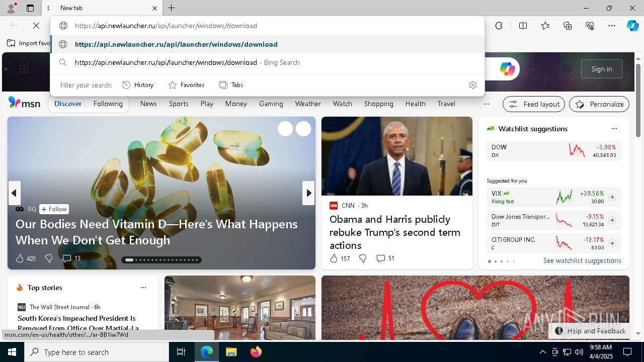Add VIX to watchlist
Screen dimensions: 644x362
(612, 197)
